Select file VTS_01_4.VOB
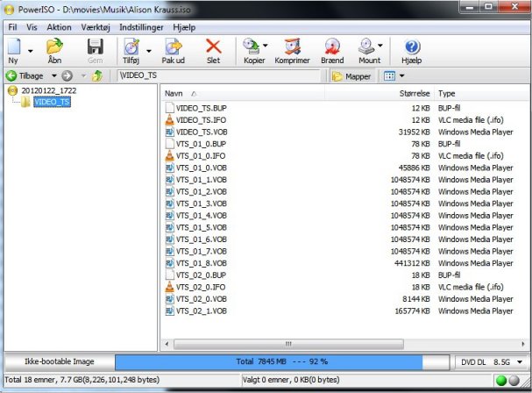532x393 pixels. [x=202, y=215]
